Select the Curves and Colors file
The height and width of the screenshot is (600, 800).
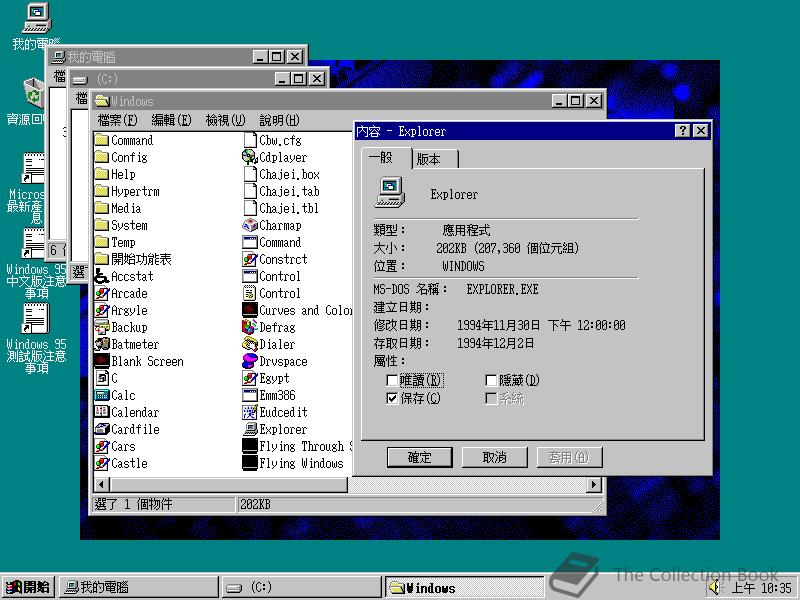[297, 310]
